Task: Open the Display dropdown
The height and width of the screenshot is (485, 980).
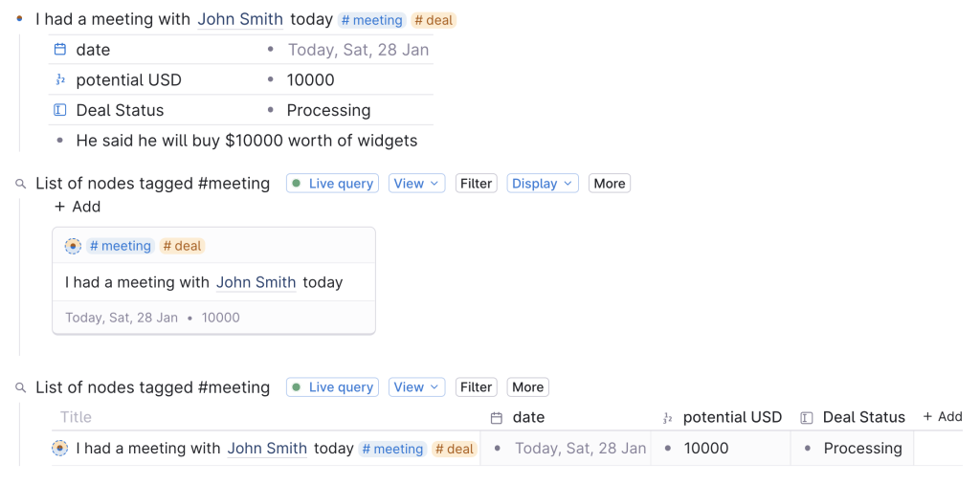Action: click(543, 184)
